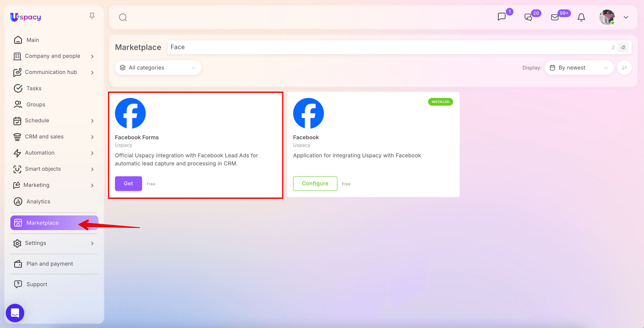Click the Facebook Forms app logo
Screen dimensions: 644x328
pos(130,113)
